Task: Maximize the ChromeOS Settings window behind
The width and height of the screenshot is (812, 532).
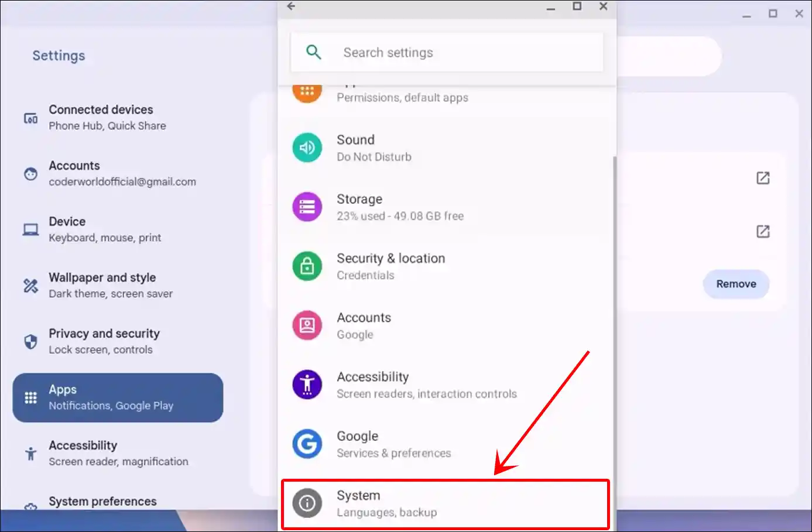Action: [x=773, y=13]
